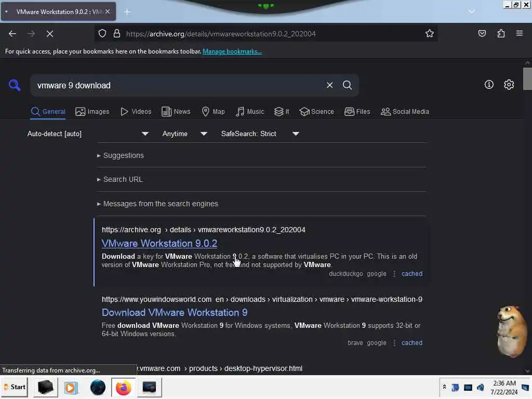This screenshot has width=532, height=399.
Task: Open the SafeSearch: Strict dropdown
Action: click(260, 134)
